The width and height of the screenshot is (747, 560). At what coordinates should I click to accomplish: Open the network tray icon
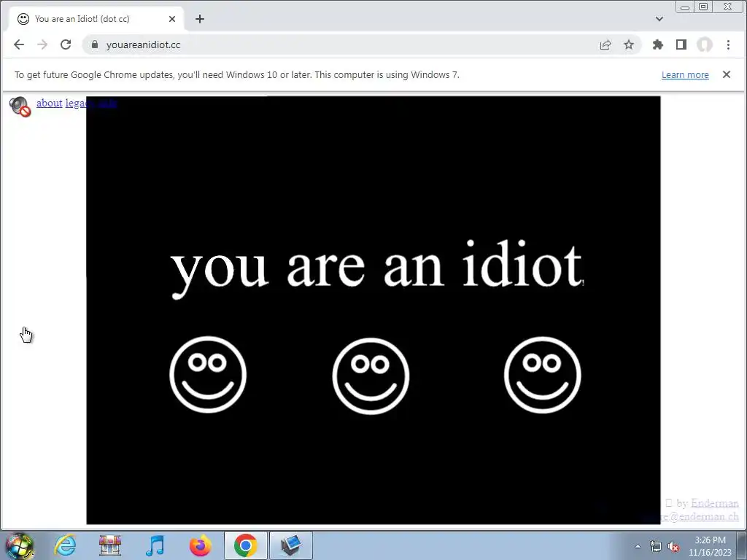click(656, 546)
